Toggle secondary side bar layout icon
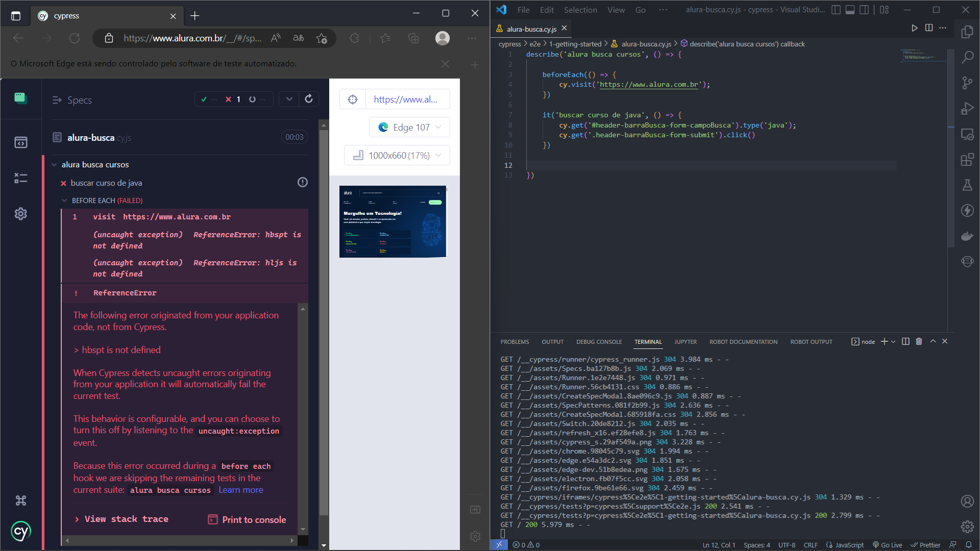Image resolution: width=980 pixels, height=551 pixels. point(864,10)
